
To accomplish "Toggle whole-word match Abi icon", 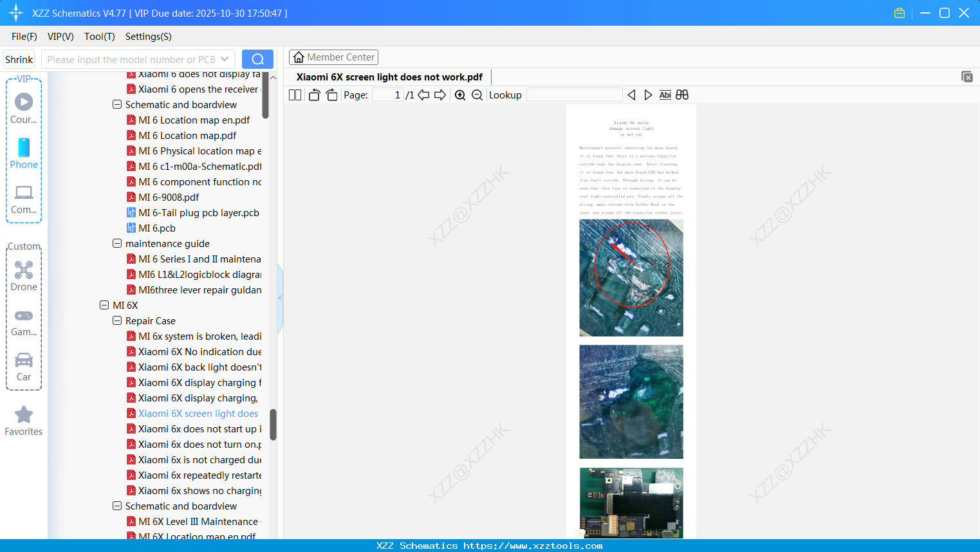I will click(665, 95).
